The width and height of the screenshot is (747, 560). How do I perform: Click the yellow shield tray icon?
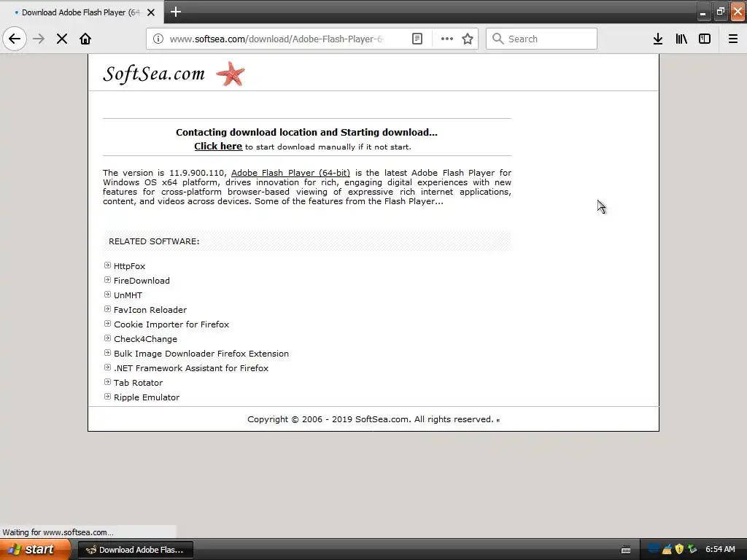(x=679, y=550)
